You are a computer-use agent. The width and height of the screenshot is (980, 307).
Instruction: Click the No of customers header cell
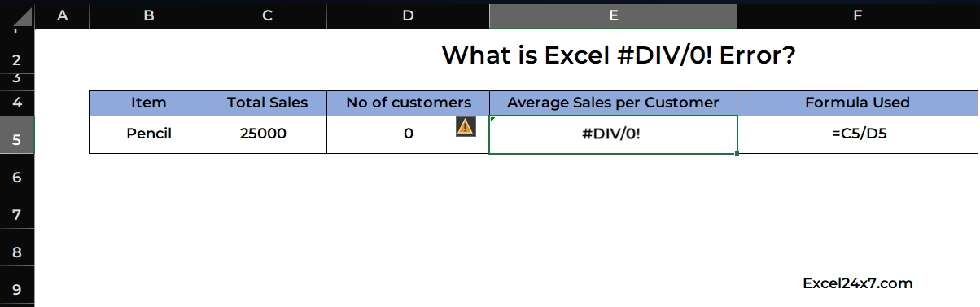pos(408,103)
